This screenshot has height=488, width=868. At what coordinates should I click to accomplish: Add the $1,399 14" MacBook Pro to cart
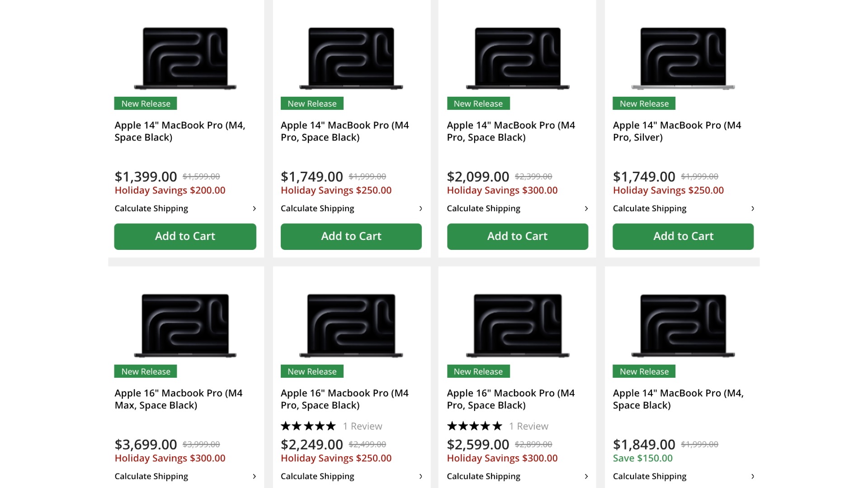click(x=185, y=236)
